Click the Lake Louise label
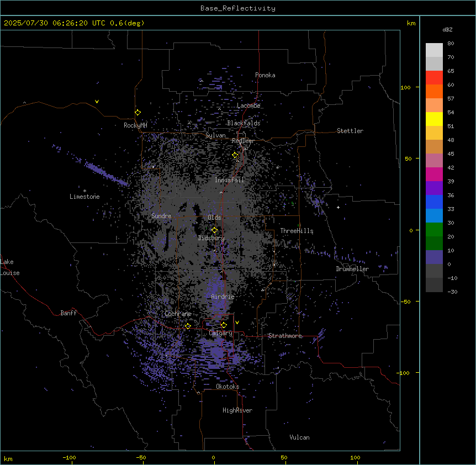476x465 pixels. click(x=9, y=267)
